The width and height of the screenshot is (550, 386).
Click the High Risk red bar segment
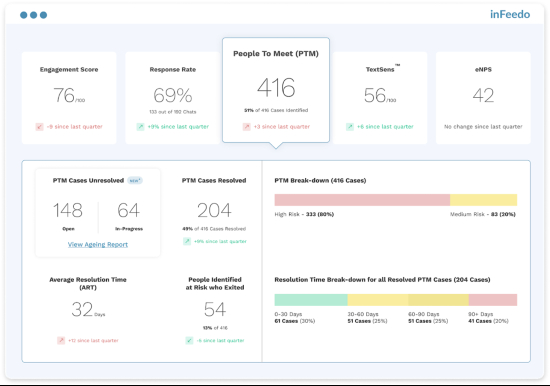[362, 200]
